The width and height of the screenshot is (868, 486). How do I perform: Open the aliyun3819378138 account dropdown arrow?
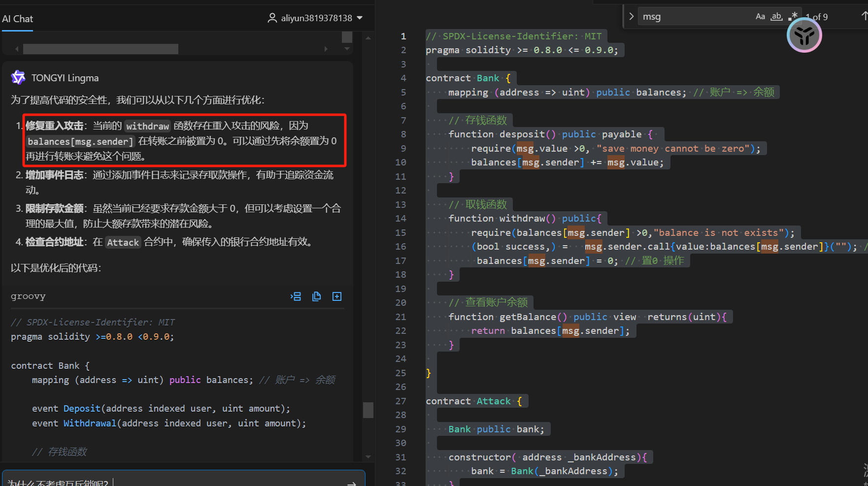(360, 18)
